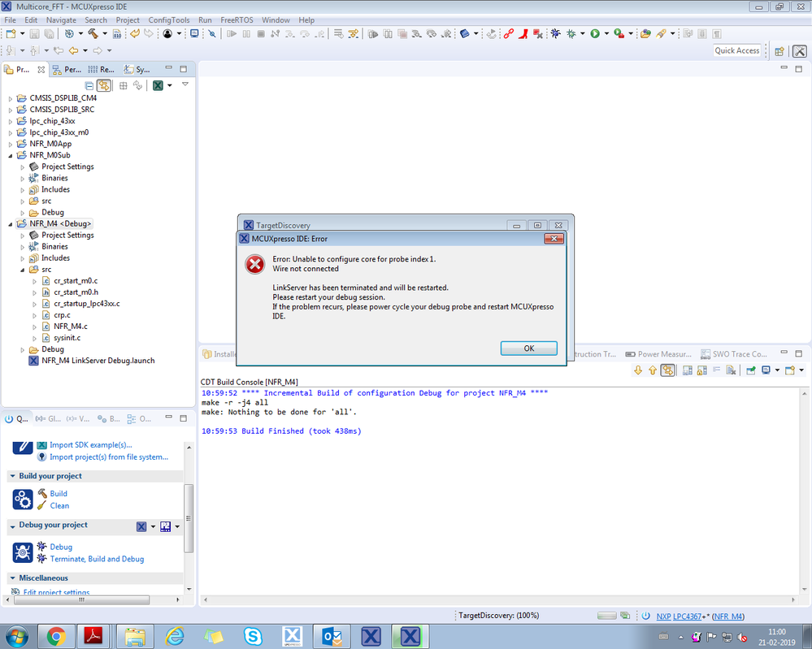Click the red boot icon
Image resolution: width=812 pixels, height=649 pixels.
coord(523,33)
